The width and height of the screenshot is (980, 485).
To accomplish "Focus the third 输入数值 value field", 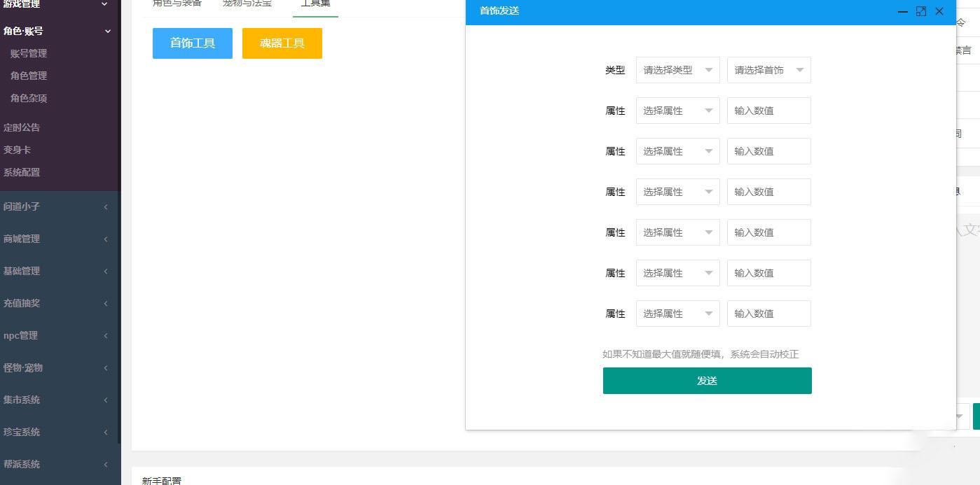I will [768, 192].
